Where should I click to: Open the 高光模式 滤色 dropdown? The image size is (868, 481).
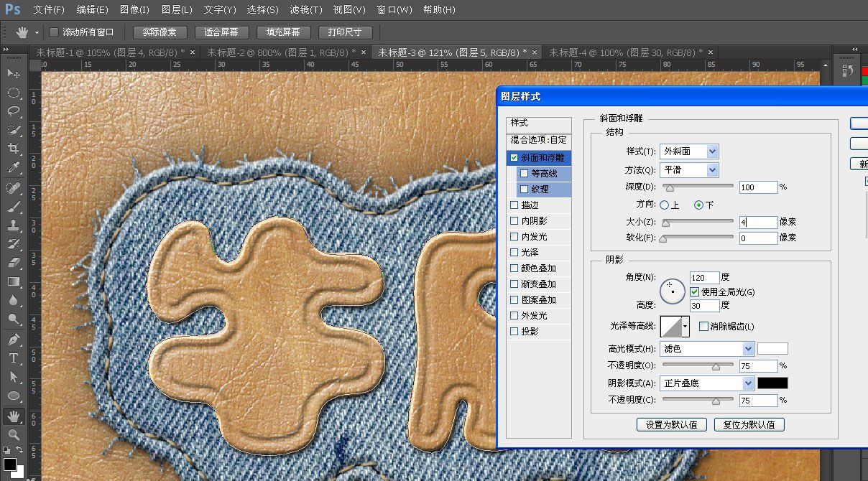707,349
